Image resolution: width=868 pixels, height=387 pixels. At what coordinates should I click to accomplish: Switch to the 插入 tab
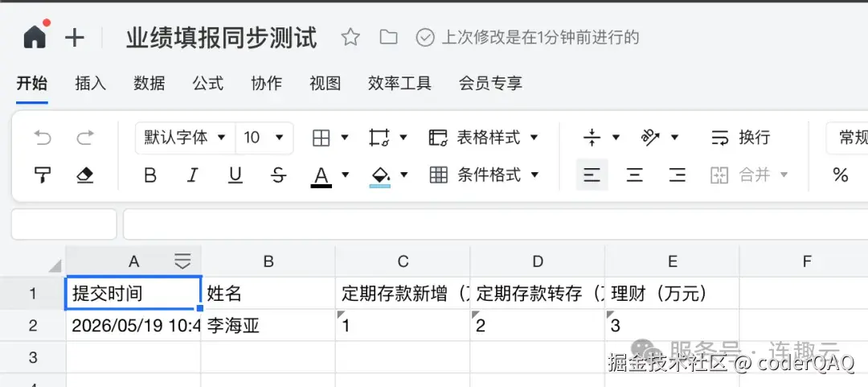[x=90, y=84]
